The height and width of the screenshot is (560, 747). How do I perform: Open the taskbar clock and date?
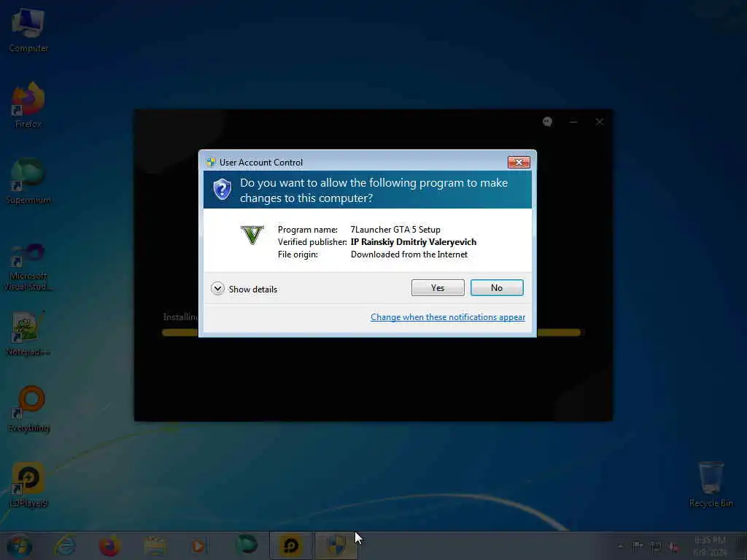(x=710, y=546)
